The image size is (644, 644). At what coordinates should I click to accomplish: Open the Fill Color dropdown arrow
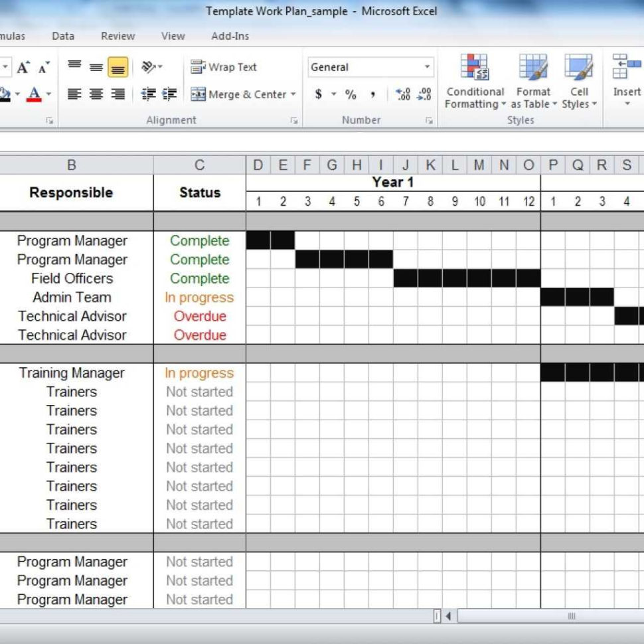17,94
